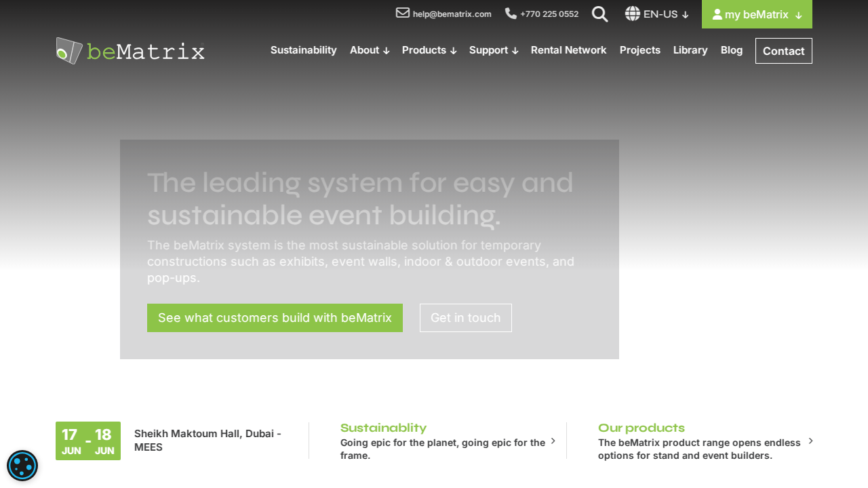Open the Our products heading link
Screen dimensions: 868x488
(x=642, y=428)
